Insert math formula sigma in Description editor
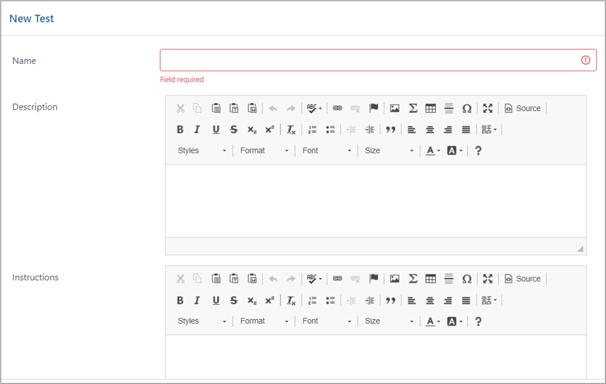Viewport: 606px width, 384px height. pos(413,108)
